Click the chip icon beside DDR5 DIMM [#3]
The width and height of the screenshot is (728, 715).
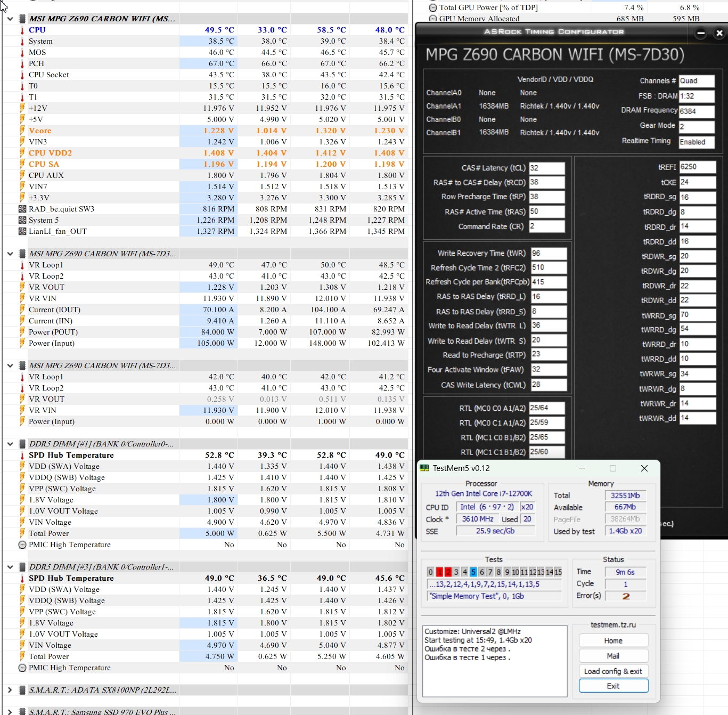22,567
